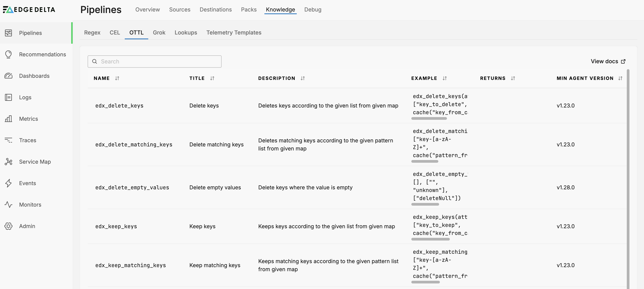
Task: Go to the Debug tab
Action: coord(313,10)
